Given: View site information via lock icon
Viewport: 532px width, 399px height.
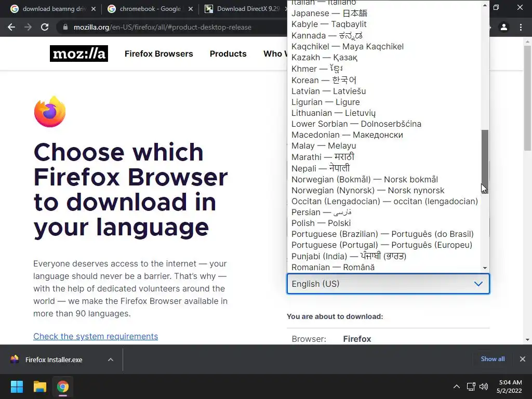Looking at the screenshot, I should 65,27.
